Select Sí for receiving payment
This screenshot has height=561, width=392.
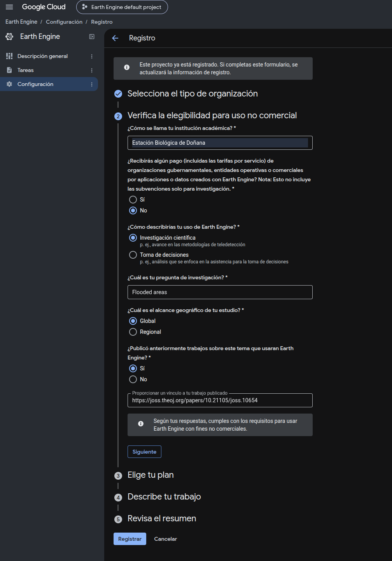tap(133, 200)
